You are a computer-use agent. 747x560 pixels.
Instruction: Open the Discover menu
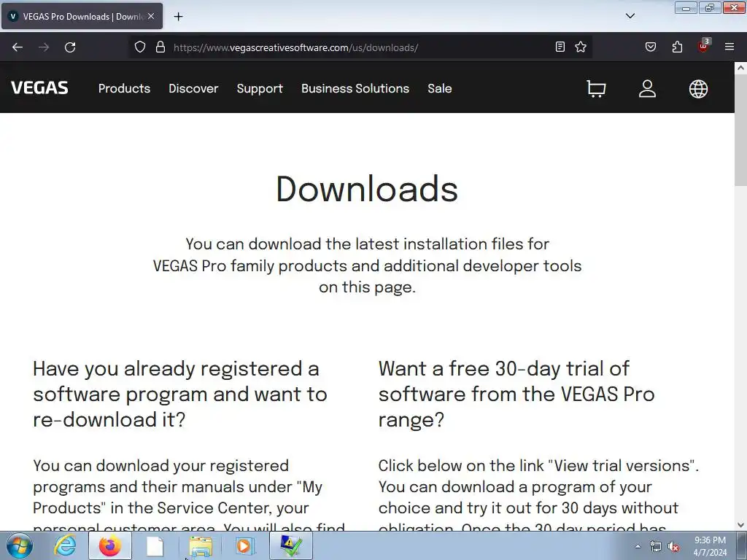[193, 88]
